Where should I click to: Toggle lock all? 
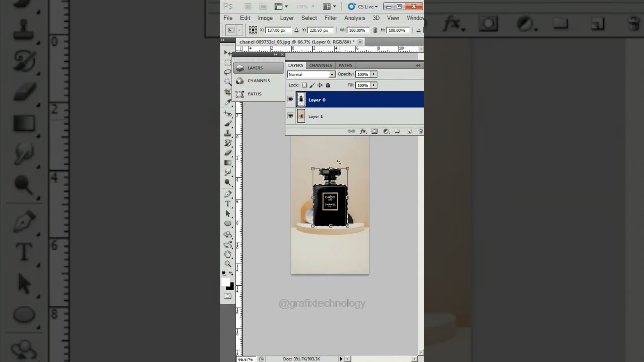tap(328, 85)
